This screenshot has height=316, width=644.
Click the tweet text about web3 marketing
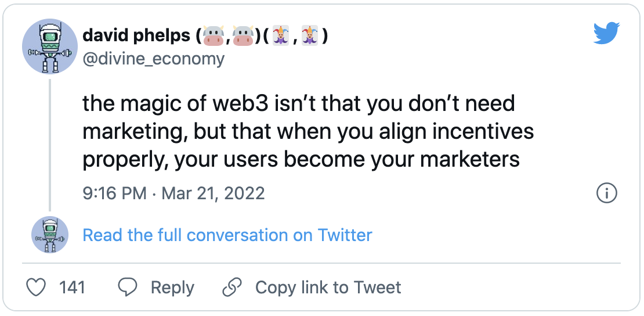click(307, 131)
